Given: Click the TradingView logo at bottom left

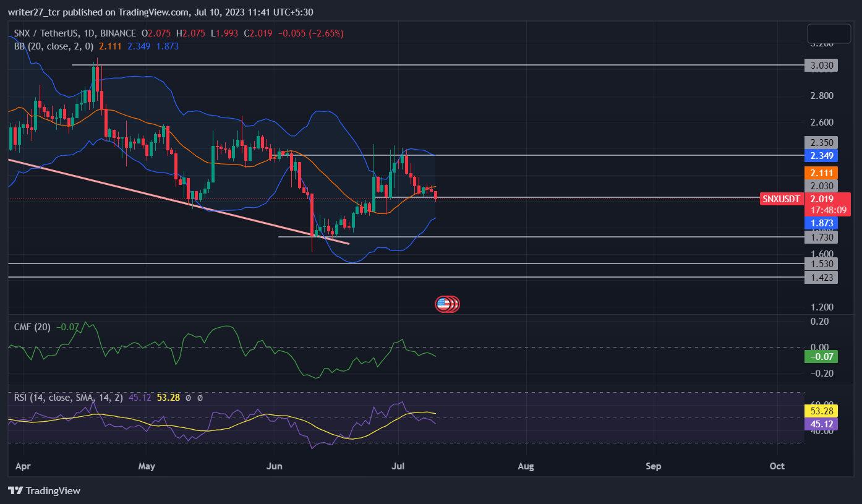Looking at the screenshot, I should pos(45,490).
